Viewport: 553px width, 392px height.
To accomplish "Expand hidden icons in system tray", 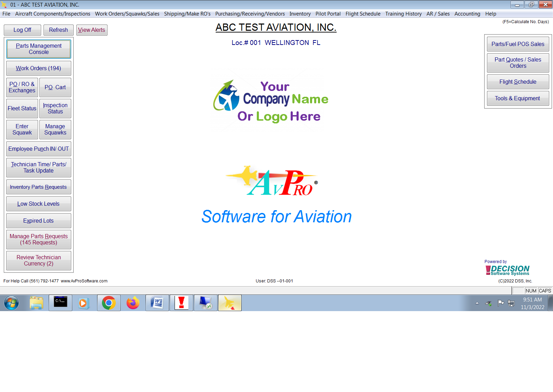I will tap(477, 303).
